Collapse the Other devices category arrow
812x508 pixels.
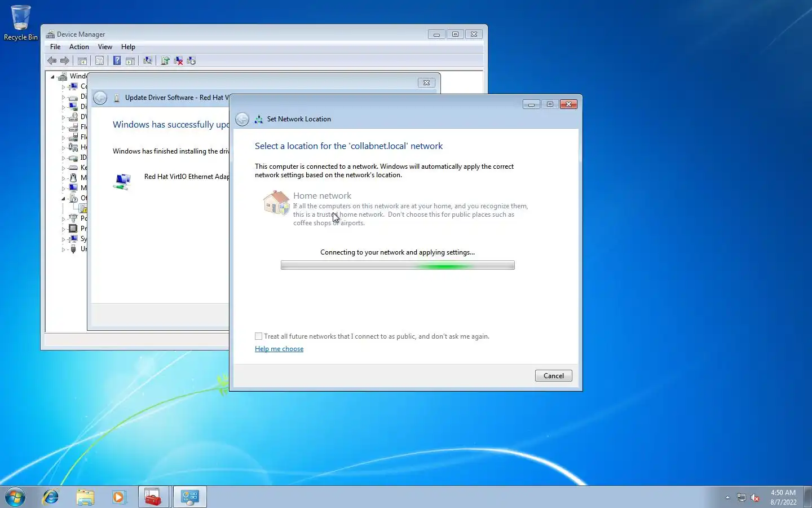[63, 199]
